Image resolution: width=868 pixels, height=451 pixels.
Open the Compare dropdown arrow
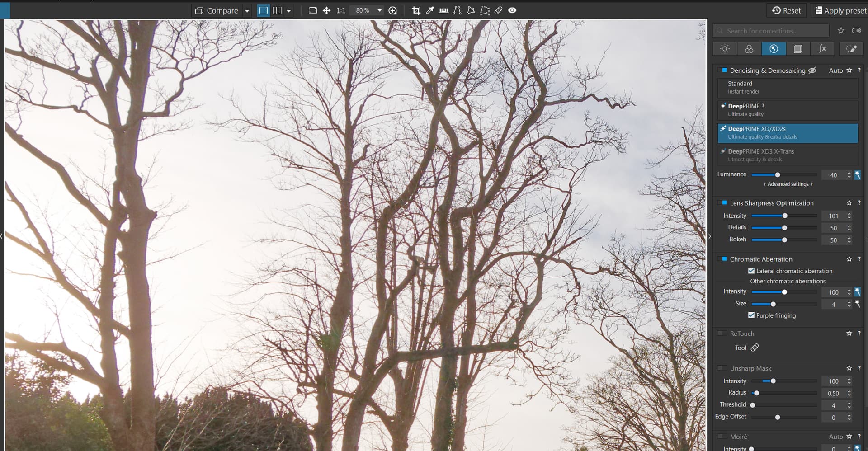(x=247, y=11)
